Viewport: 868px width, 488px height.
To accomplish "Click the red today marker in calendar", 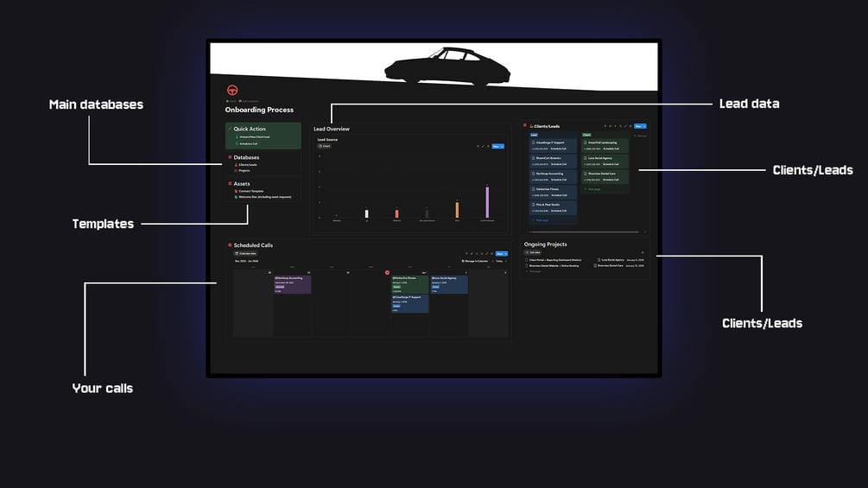I will (x=387, y=273).
